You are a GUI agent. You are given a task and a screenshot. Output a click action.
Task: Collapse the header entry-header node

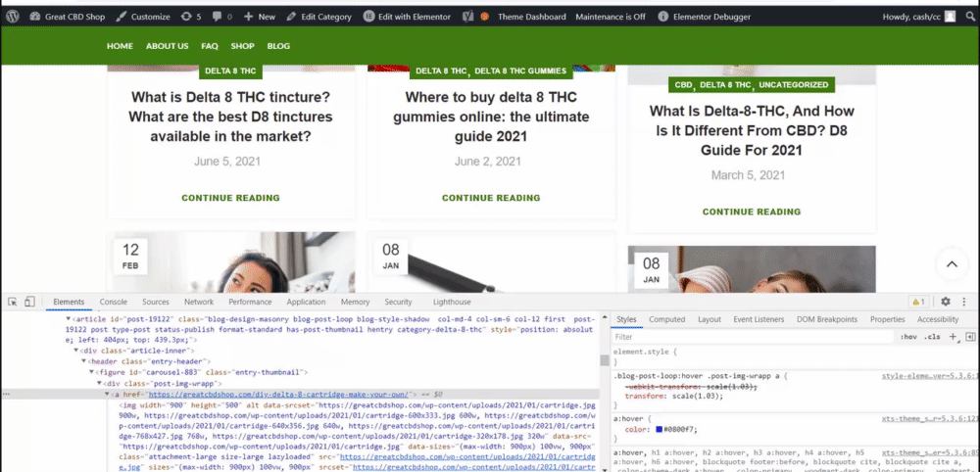point(83,361)
